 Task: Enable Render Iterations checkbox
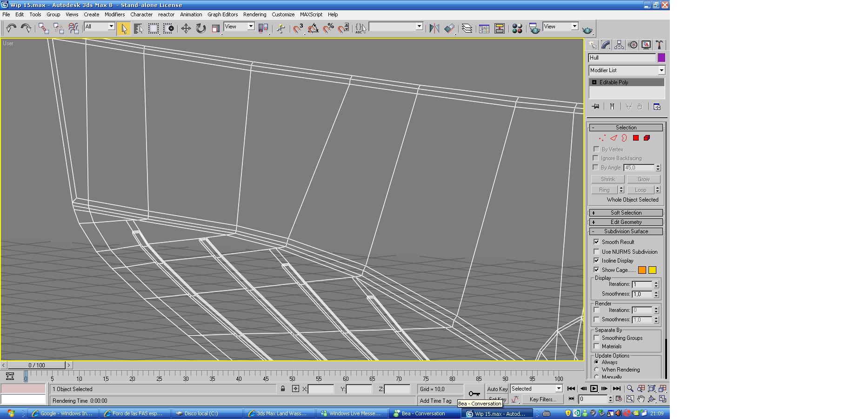coord(597,310)
